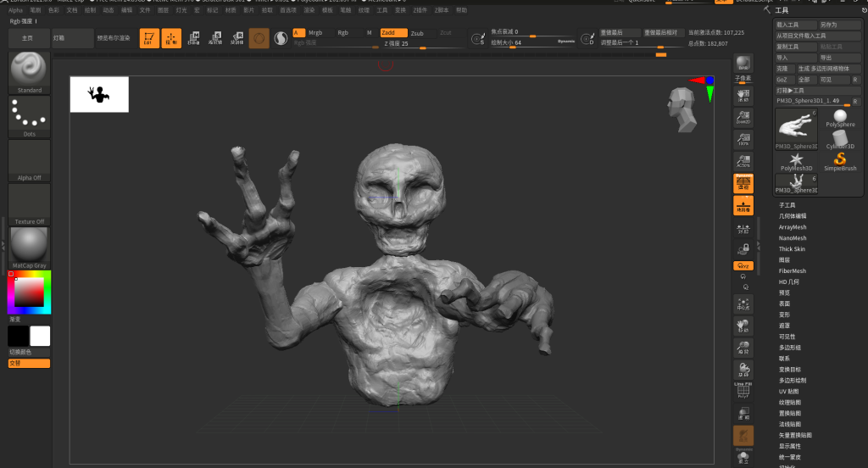Toggle the Edit mode button

click(149, 38)
